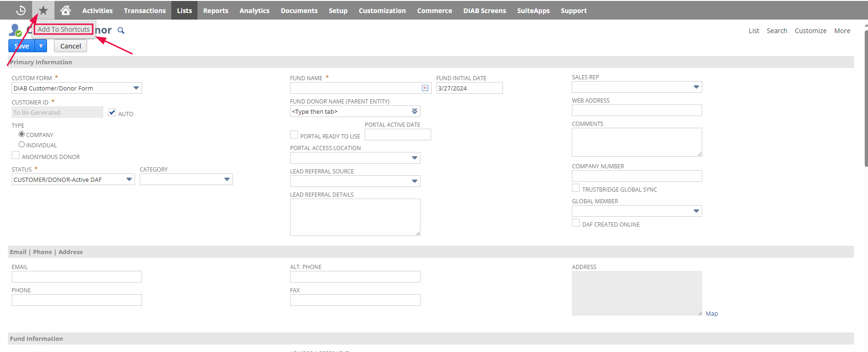868x352 pixels.
Task: Uncheck the Auto customer ID checkbox
Action: click(x=112, y=112)
